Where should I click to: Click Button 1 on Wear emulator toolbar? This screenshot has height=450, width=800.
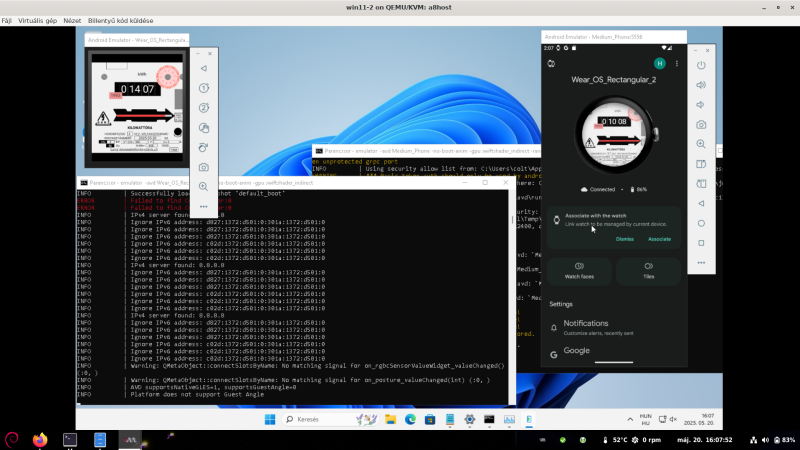[x=204, y=88]
